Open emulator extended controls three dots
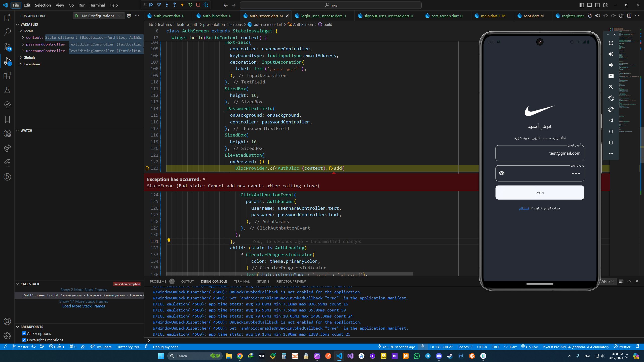 pos(611,154)
